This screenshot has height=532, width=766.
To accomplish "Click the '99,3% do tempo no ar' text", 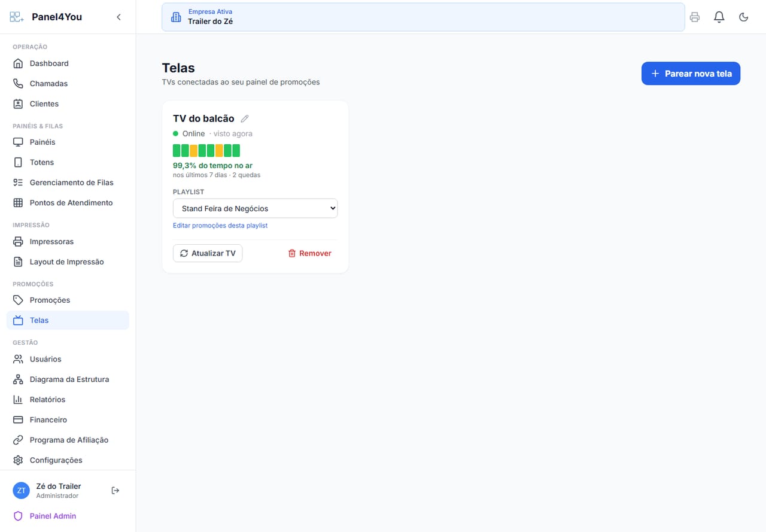I will [212, 166].
